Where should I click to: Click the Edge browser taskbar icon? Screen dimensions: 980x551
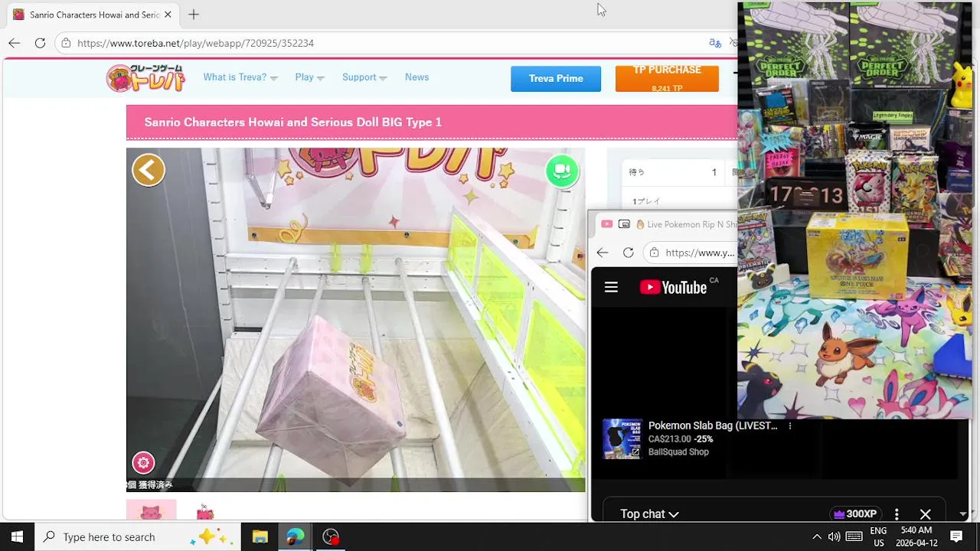[x=295, y=536]
